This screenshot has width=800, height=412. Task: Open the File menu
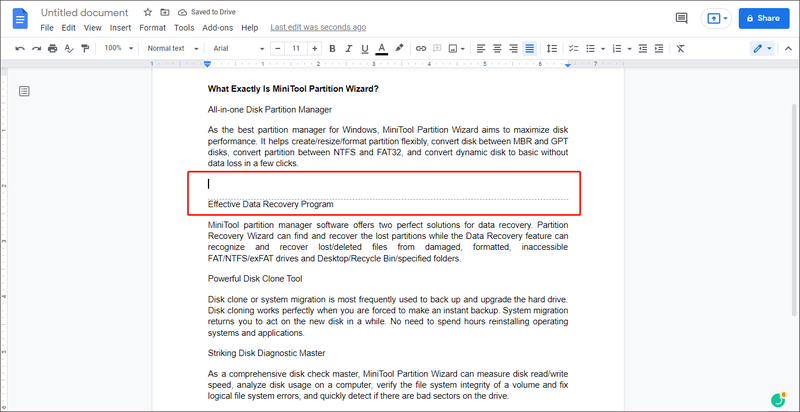click(47, 28)
